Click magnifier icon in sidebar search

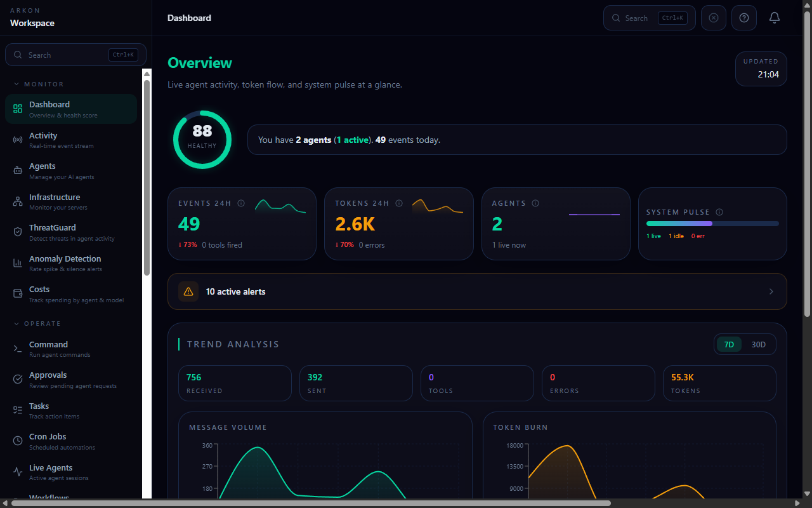point(18,55)
